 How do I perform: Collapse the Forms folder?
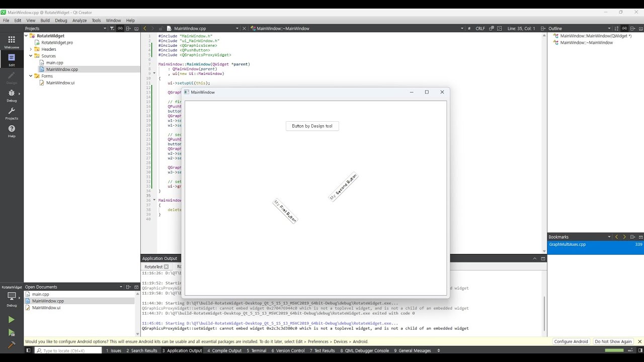31,76
